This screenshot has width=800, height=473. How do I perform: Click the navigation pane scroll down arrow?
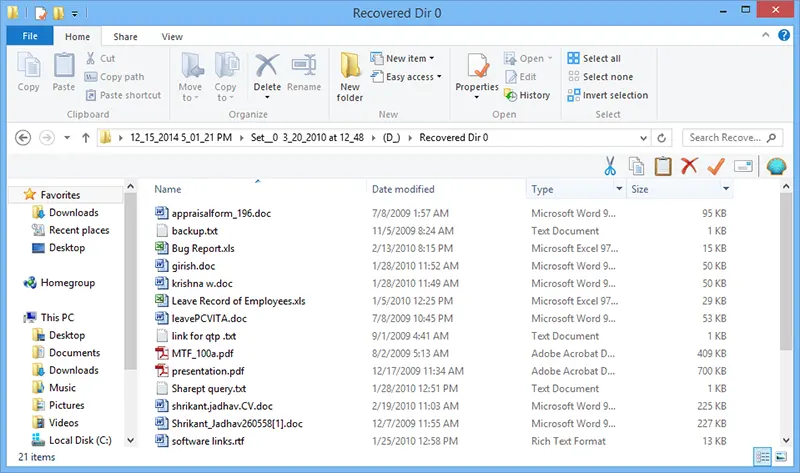(x=131, y=440)
